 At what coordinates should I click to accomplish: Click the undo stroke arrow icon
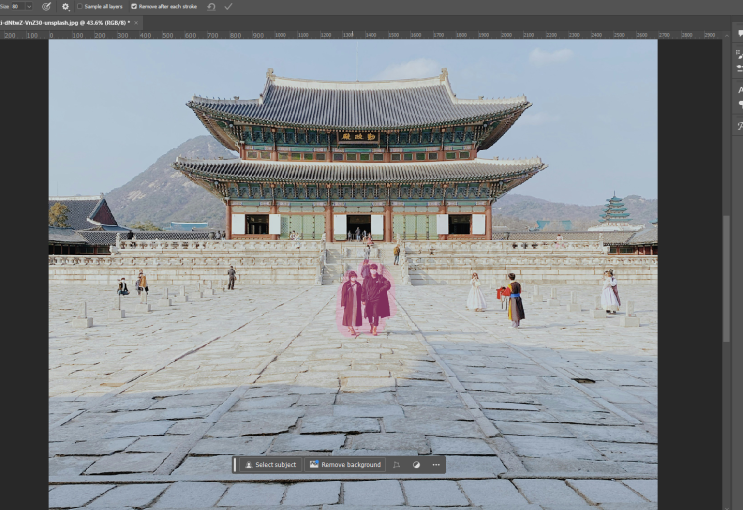[211, 7]
